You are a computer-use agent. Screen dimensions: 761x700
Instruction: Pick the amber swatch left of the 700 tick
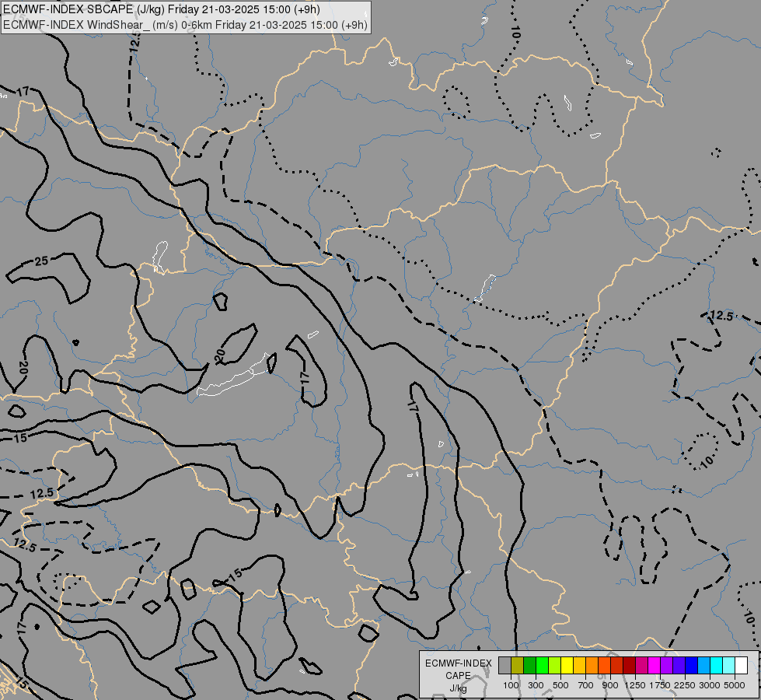(x=579, y=665)
